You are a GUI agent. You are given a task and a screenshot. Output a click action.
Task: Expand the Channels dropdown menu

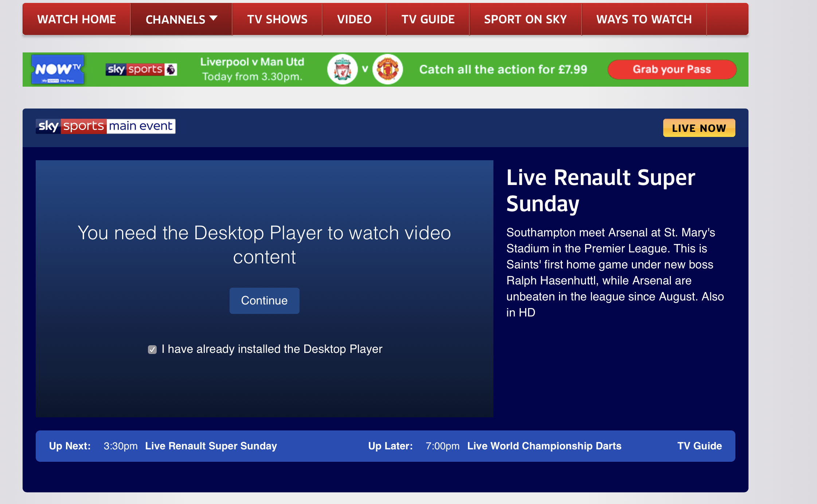click(x=181, y=19)
